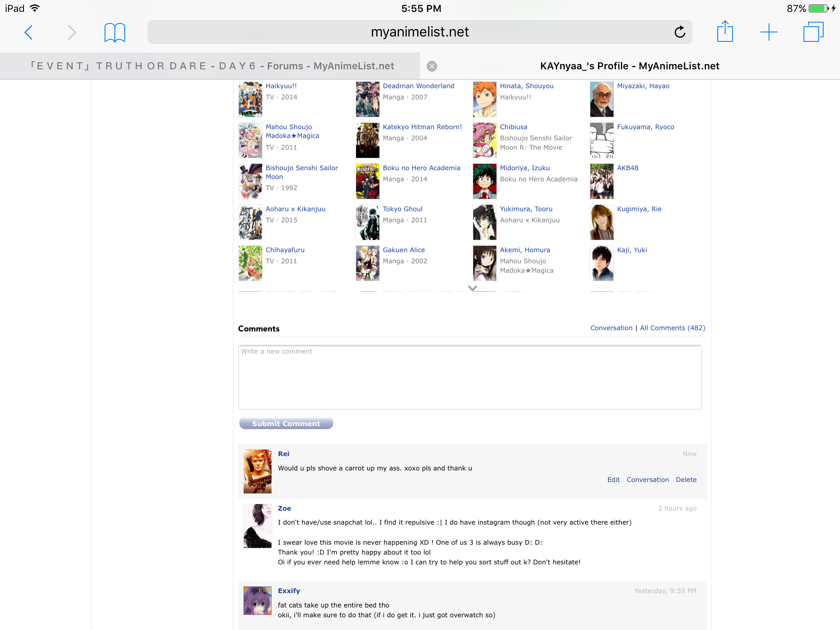The height and width of the screenshot is (630, 840).
Task: Close the Truth or Dare forum tab
Action: click(x=431, y=66)
